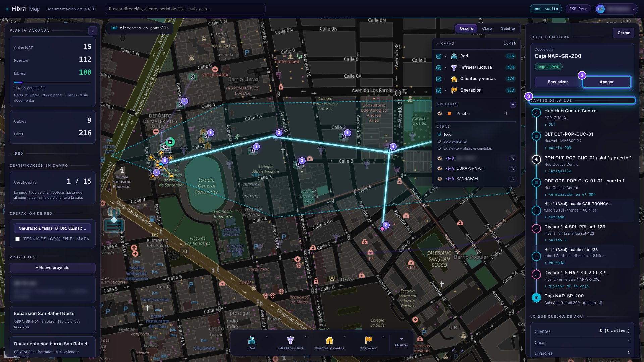Collapse the CAPAS panel header
644x362 pixels.
pyautogui.click(x=476, y=44)
